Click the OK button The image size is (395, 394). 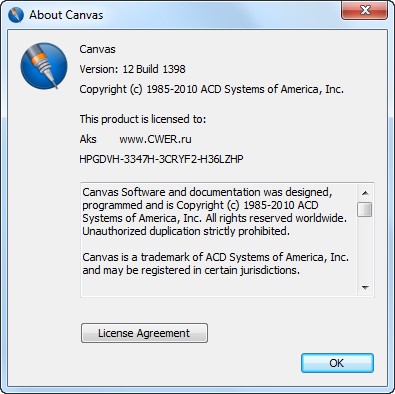point(337,363)
